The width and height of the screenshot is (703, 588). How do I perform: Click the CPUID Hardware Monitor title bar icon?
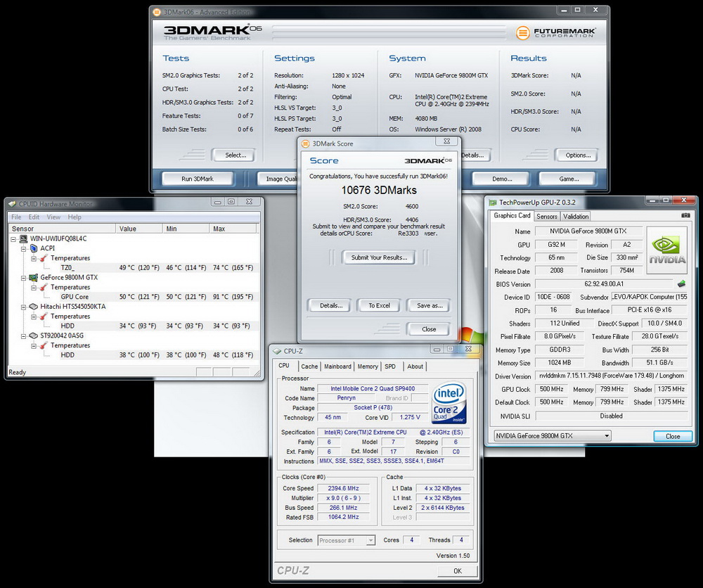pos(12,204)
